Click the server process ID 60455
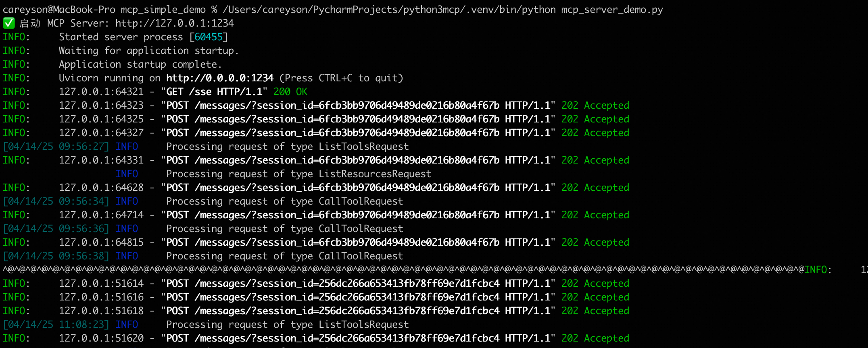Viewport: 868px width, 348px height. point(208,37)
